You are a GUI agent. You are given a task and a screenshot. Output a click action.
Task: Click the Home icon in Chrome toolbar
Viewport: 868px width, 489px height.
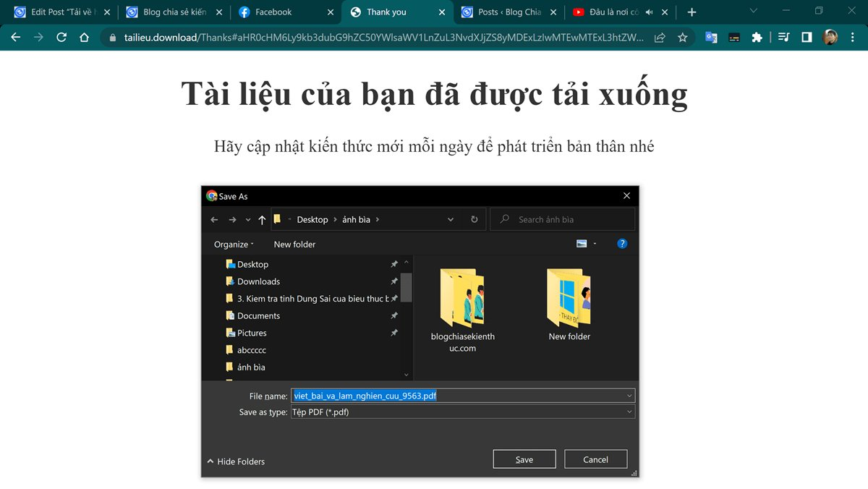84,38
